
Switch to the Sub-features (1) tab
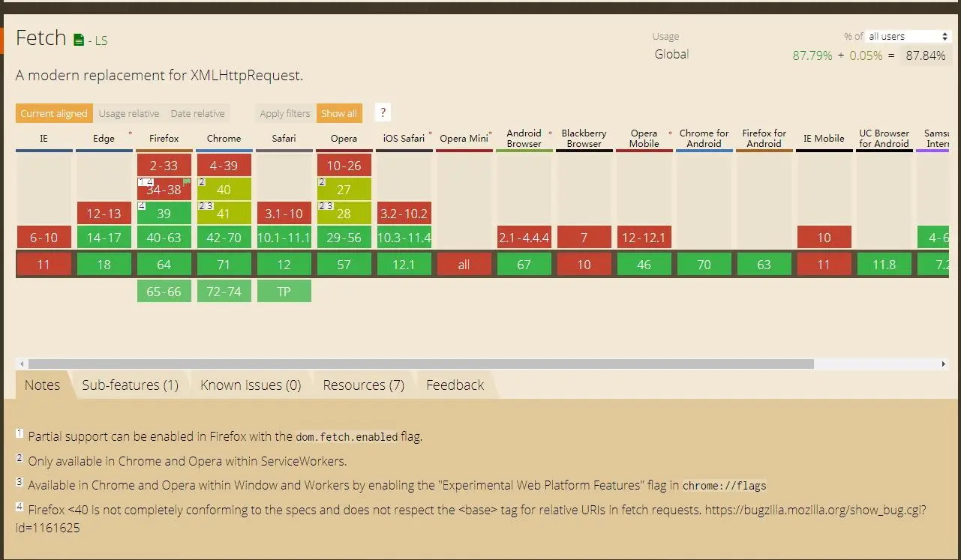(x=131, y=385)
